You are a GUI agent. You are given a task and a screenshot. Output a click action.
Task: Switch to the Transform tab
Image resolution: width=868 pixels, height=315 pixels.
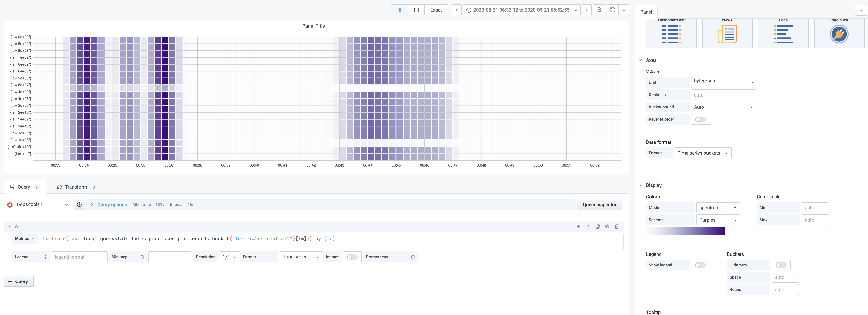(76, 187)
